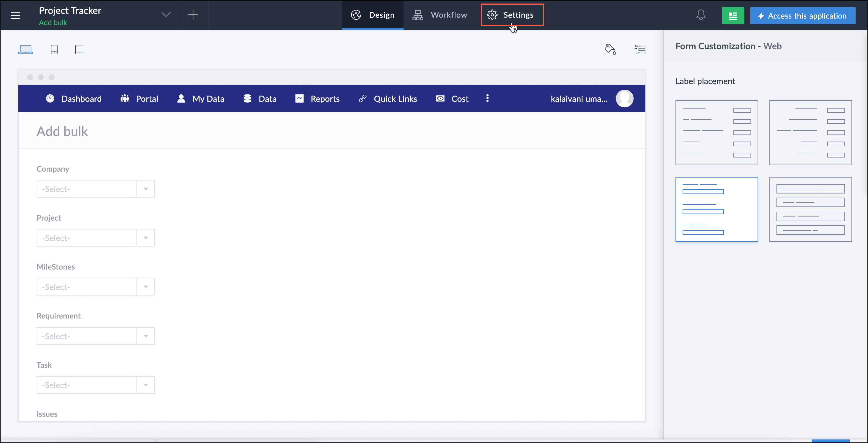868x443 pixels.
Task: Open the theme color fill tool
Action: tap(610, 49)
